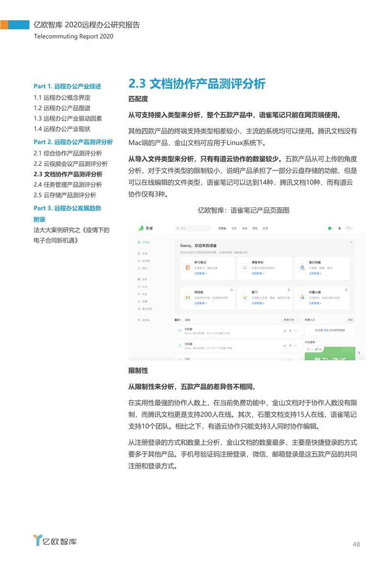The width and height of the screenshot is (392, 566).
Task: Click 立即新建 link under 旅行攻略
Action: click(315, 273)
